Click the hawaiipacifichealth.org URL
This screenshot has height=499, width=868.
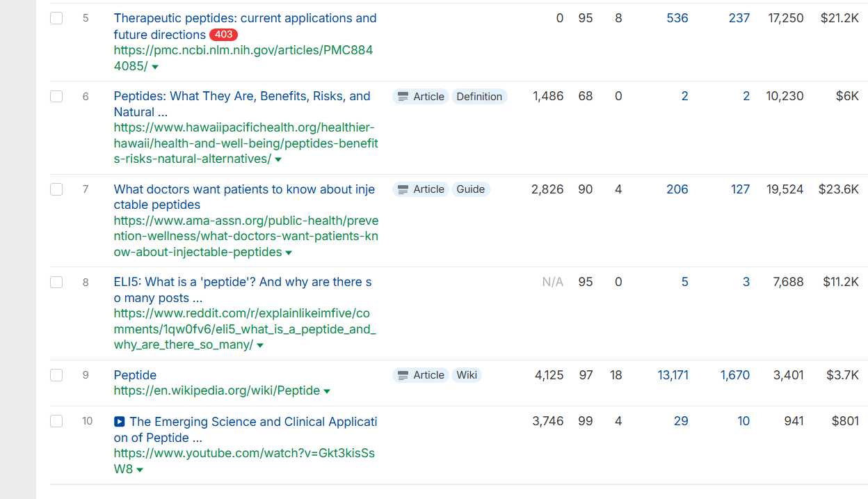[x=246, y=143]
